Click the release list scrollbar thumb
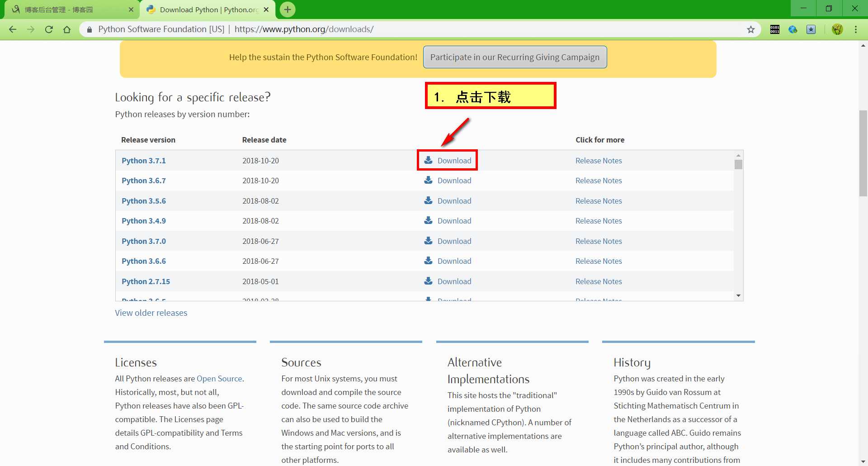The image size is (868, 466). tap(738, 164)
